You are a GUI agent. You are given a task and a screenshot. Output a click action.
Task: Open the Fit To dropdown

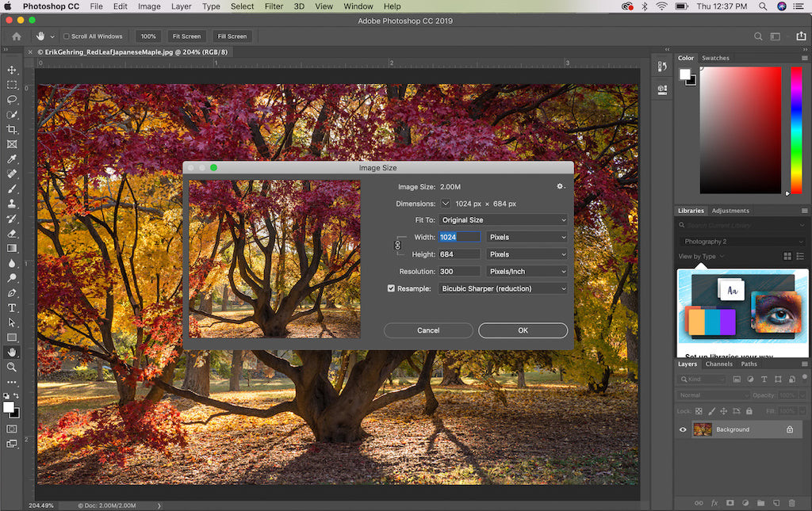[x=503, y=219]
